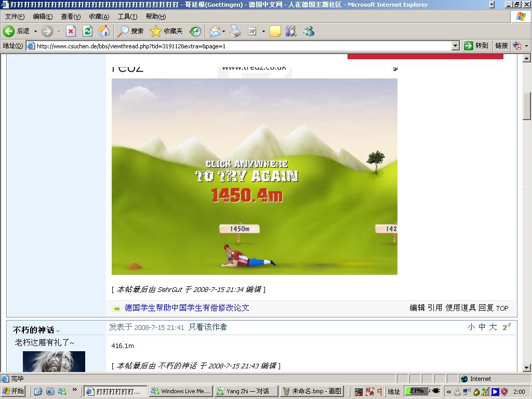Screen dimensions: 532x399
Task: Go to the home page icon
Action: coord(104,31)
